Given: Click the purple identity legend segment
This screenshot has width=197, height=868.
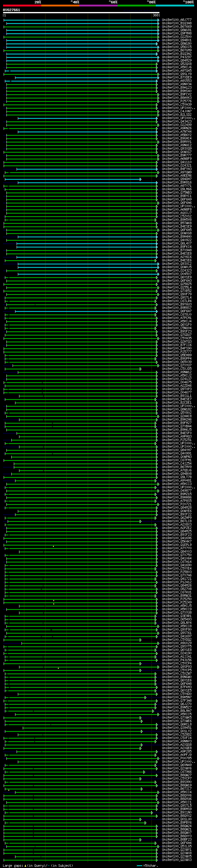Looking at the screenshot, I should click(99, 6).
